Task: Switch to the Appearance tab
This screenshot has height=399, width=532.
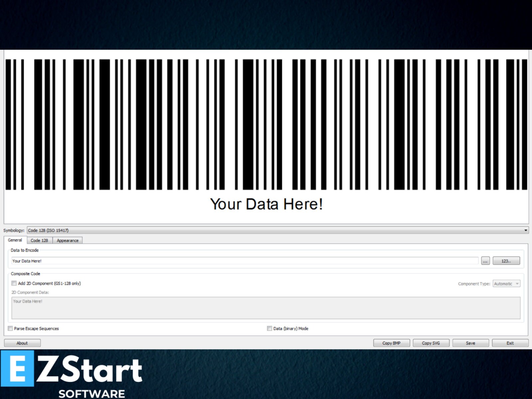Action: tap(67, 240)
